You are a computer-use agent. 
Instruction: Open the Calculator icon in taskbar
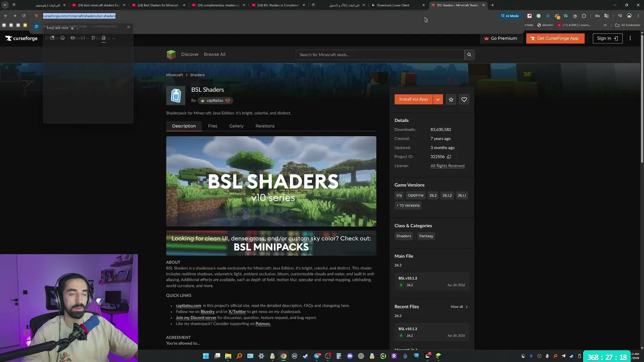pyautogui.click(x=339, y=356)
